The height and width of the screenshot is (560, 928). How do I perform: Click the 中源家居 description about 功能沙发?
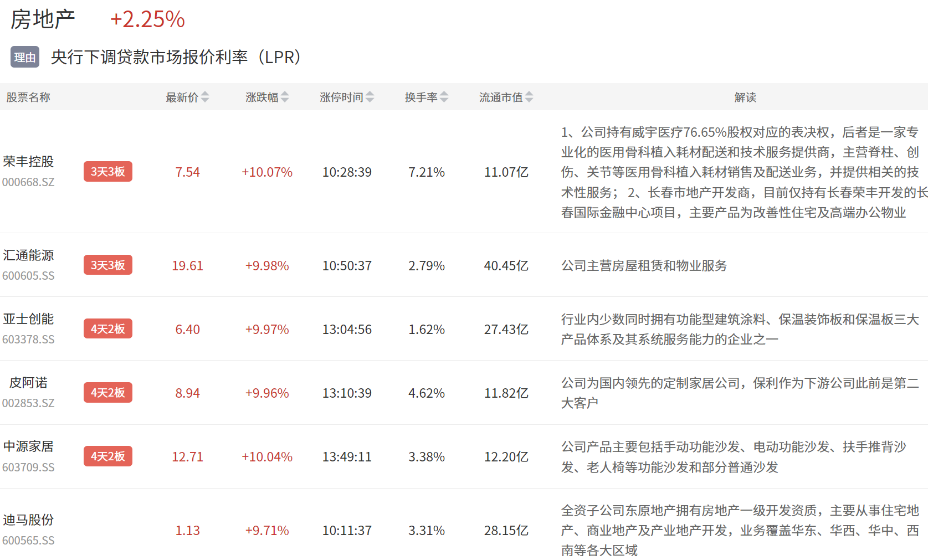[734, 457]
